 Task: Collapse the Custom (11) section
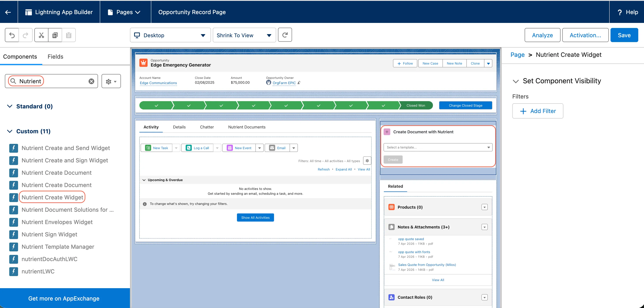10,131
